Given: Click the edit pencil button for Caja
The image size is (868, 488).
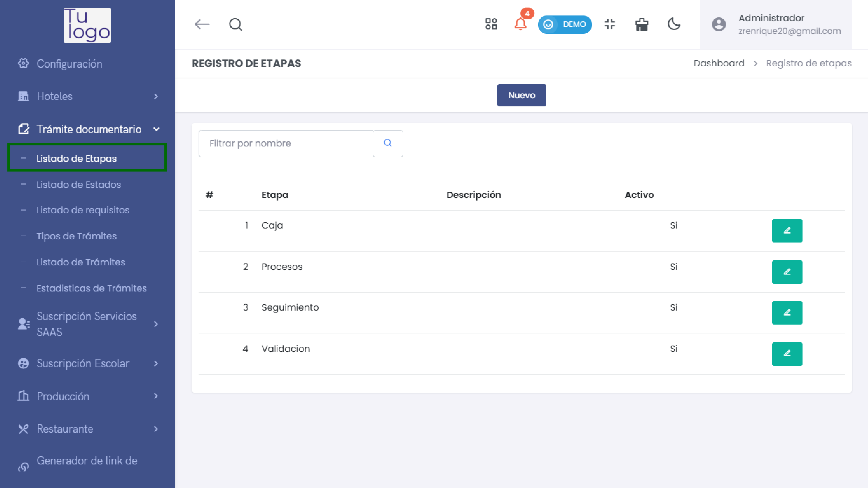Looking at the screenshot, I should [787, 230].
